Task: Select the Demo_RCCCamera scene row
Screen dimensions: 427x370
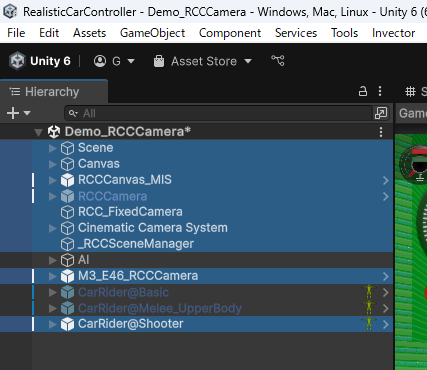Action: (197, 132)
